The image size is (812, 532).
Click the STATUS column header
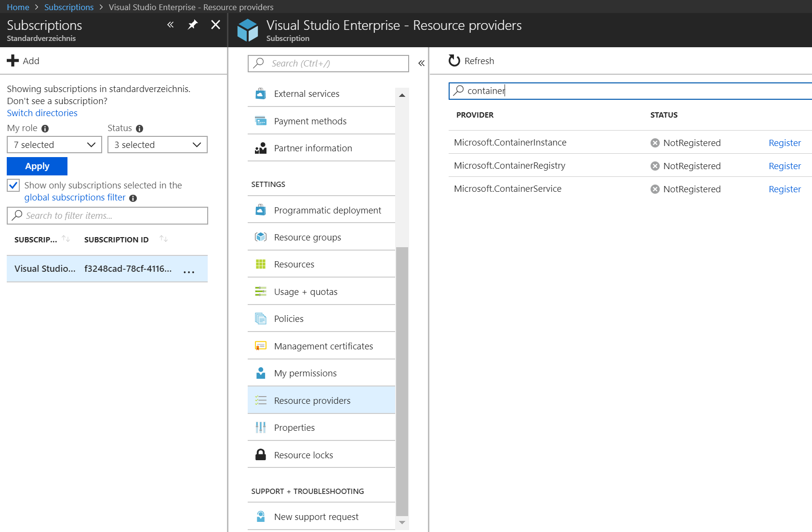[x=664, y=115]
